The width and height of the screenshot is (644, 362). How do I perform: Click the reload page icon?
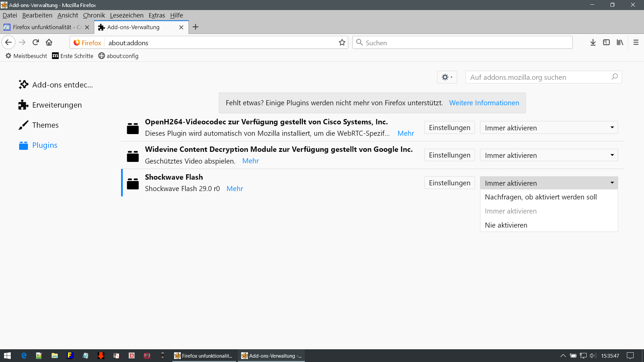coord(36,43)
